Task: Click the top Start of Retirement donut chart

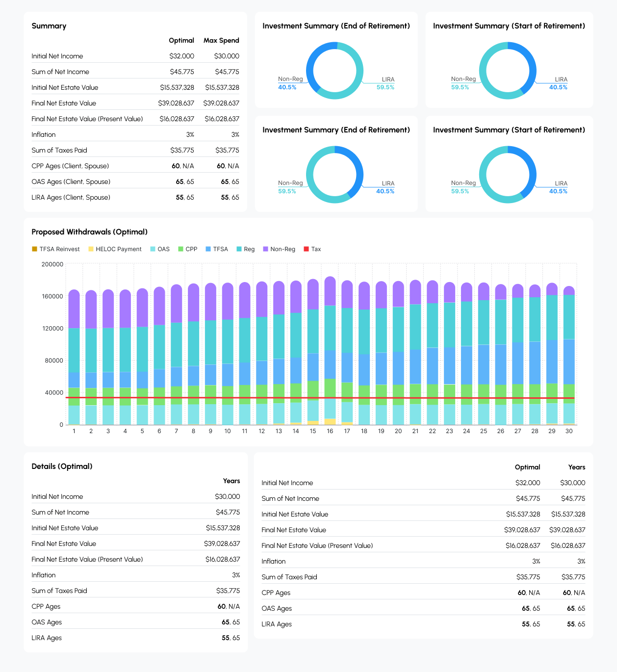Action: [x=508, y=71]
